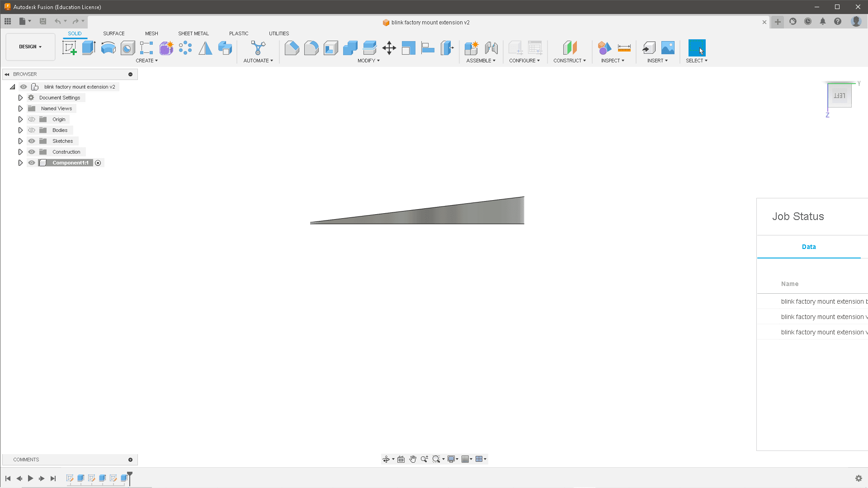
Task: Switch to the MESH tab
Action: [151, 33]
